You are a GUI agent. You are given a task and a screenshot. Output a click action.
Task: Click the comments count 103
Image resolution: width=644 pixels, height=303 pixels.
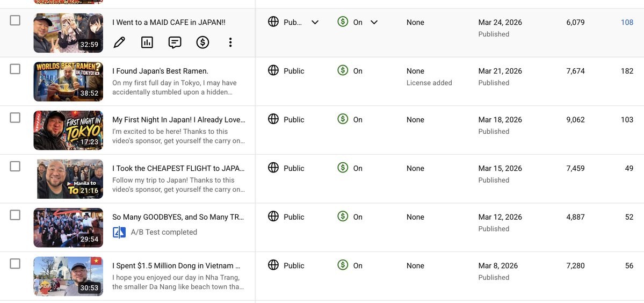point(627,119)
